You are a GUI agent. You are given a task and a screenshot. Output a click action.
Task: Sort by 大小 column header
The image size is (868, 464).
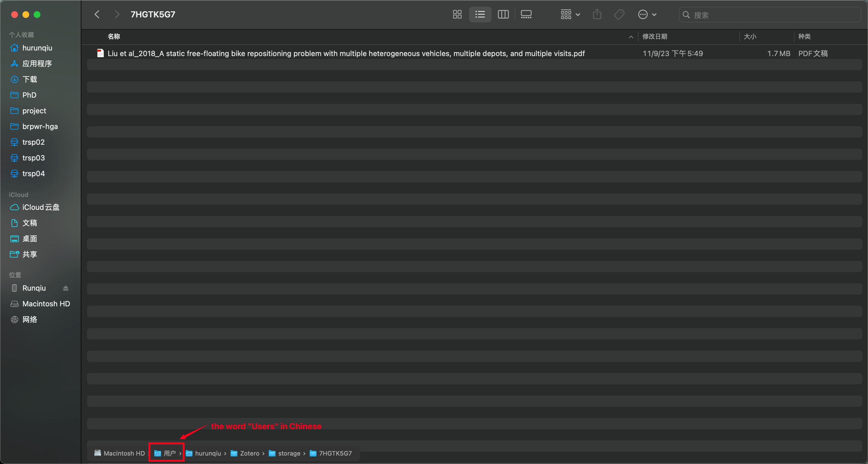pos(750,36)
